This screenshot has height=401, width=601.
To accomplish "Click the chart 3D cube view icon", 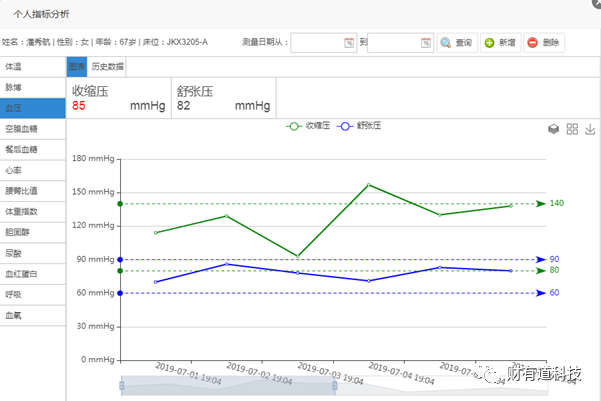I will pyautogui.click(x=553, y=129).
